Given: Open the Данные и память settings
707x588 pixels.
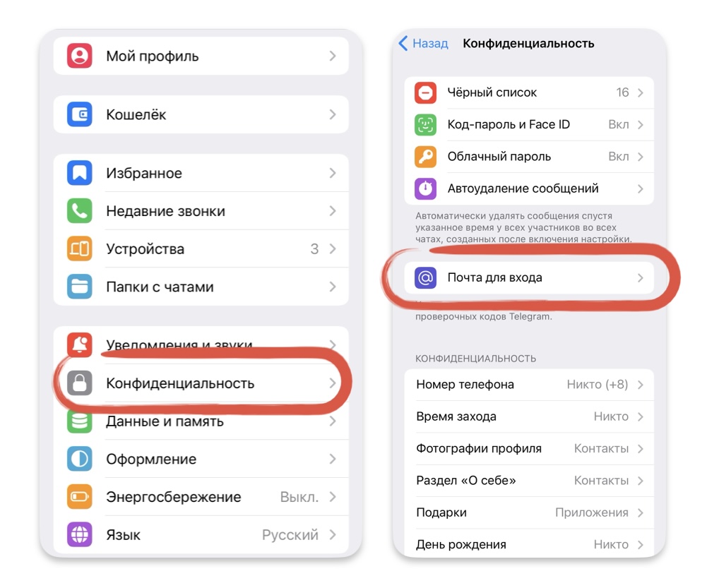Looking at the screenshot, I should (201, 421).
